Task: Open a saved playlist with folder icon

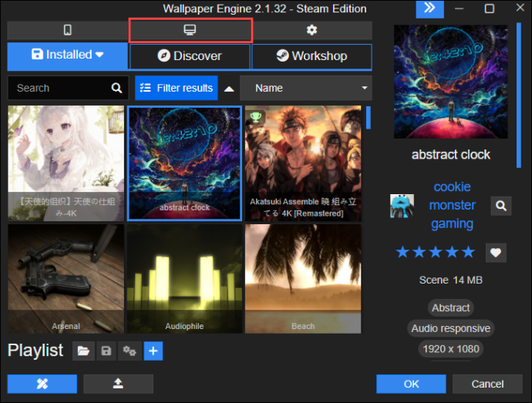Action: coord(83,351)
